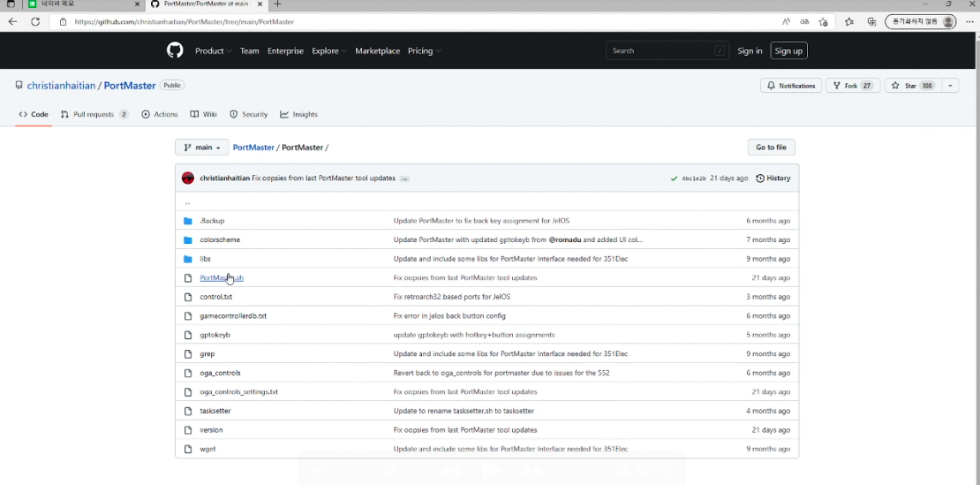The width and height of the screenshot is (980, 485).
Task: View commit History link
Action: tap(773, 178)
